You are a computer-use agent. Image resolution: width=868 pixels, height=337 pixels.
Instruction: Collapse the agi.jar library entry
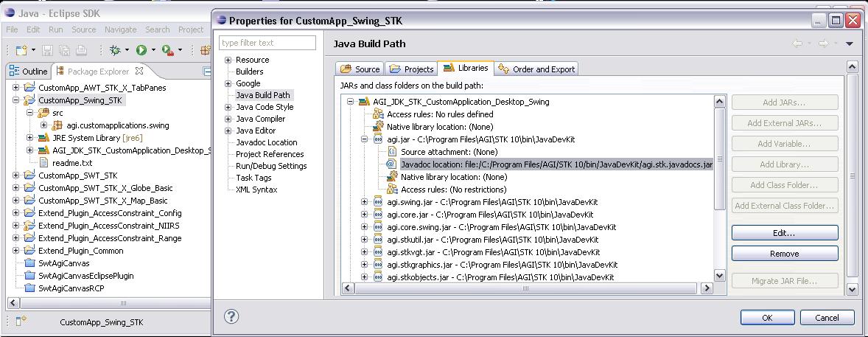pyautogui.click(x=364, y=139)
